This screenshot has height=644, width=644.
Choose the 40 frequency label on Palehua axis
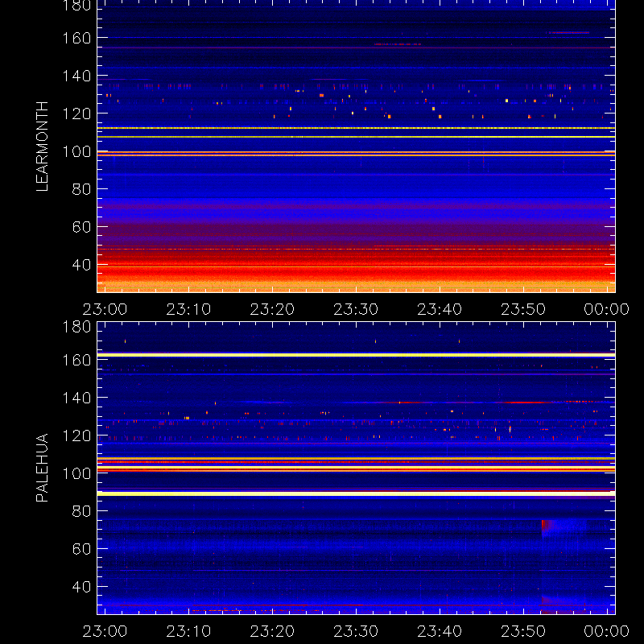pos(82,587)
